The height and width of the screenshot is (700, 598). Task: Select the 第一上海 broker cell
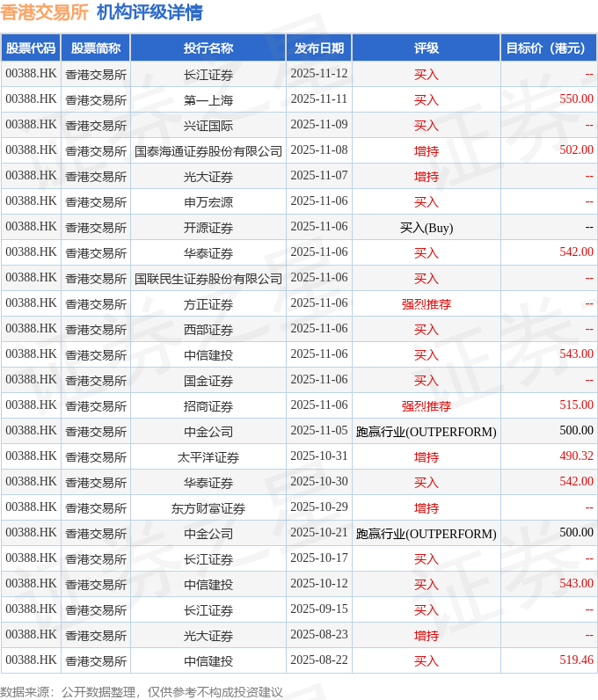tap(208, 100)
